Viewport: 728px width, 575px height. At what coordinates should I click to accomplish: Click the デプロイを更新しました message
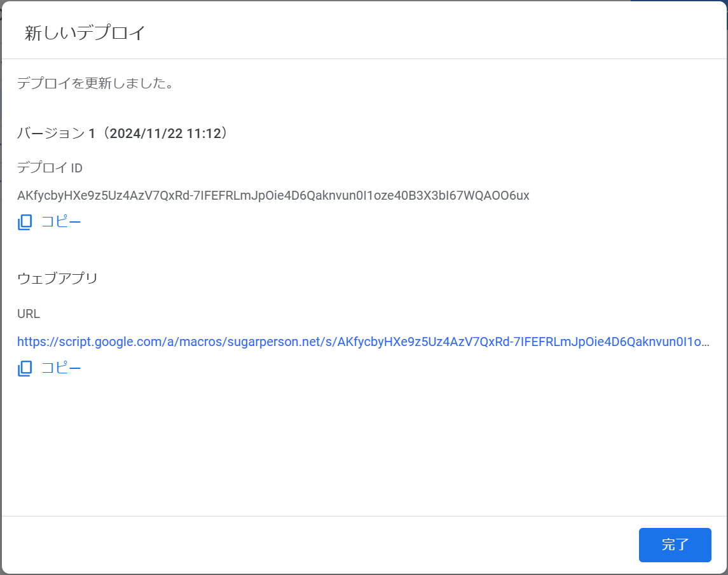79,83
